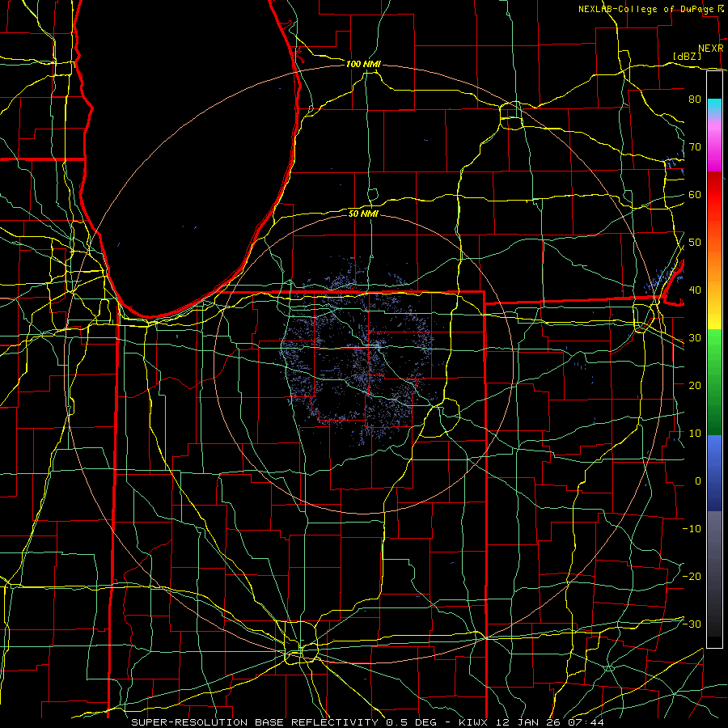Click the 50 value on the dBZ scale
This screenshot has width=728, height=728.
tap(695, 243)
